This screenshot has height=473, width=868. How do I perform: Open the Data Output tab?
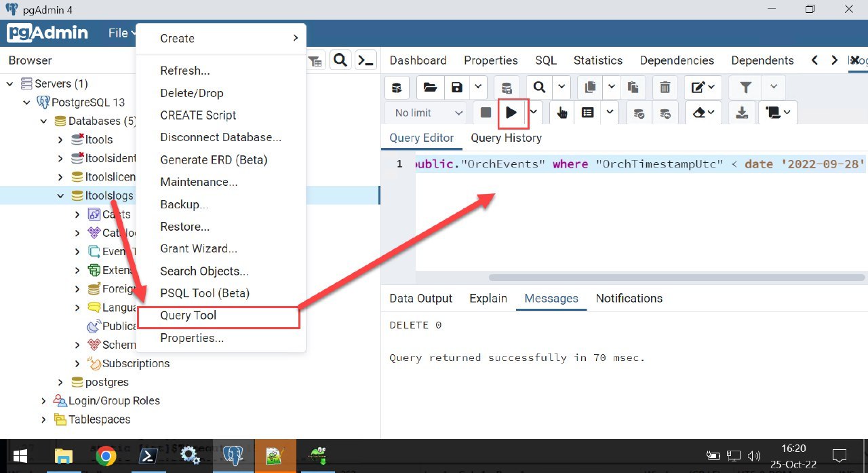(420, 299)
